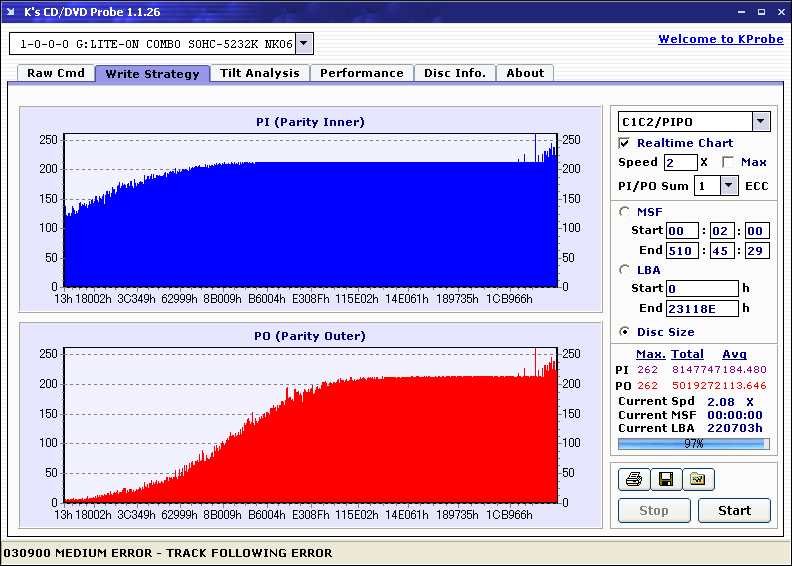
Task: Open the Disc Info. tab
Action: pyautogui.click(x=455, y=73)
